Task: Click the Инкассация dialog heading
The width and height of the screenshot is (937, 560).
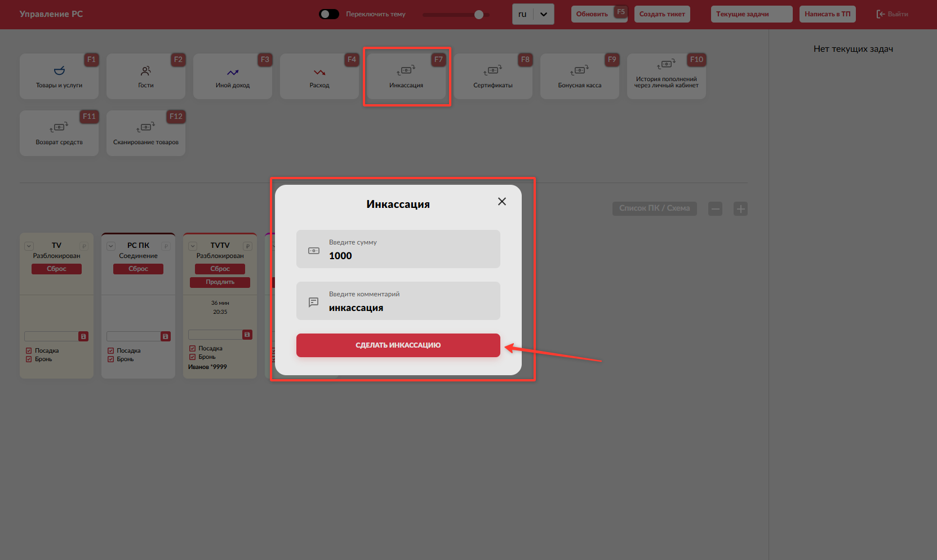Action: pos(398,204)
